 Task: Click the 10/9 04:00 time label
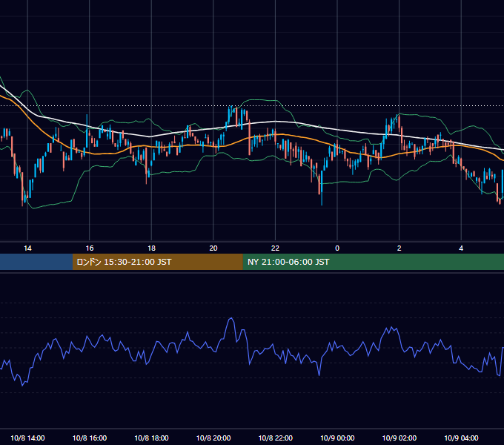[x=461, y=438]
